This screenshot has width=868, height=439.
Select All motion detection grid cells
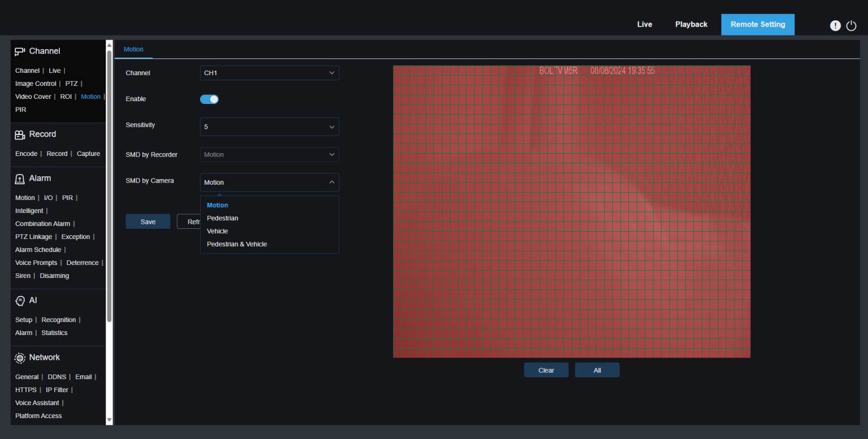pos(597,371)
